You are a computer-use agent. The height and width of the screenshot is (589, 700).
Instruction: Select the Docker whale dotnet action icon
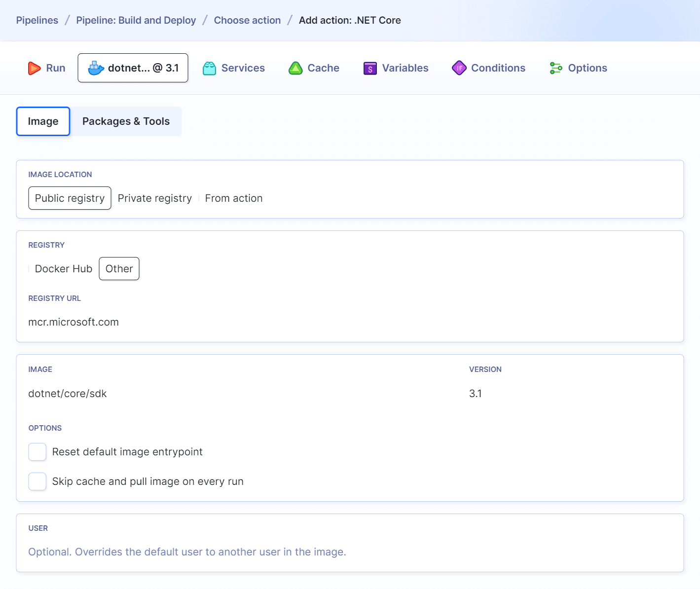(x=97, y=68)
